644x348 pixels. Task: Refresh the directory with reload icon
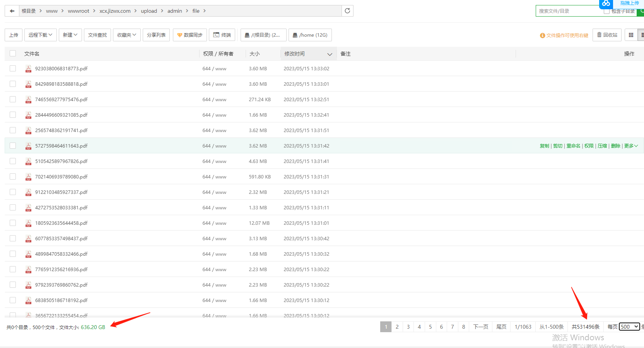coord(347,11)
